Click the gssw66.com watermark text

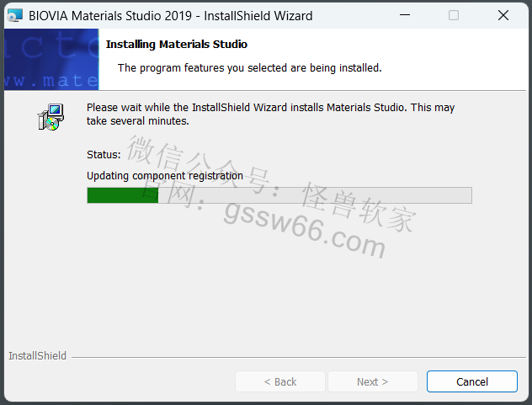click(x=305, y=229)
